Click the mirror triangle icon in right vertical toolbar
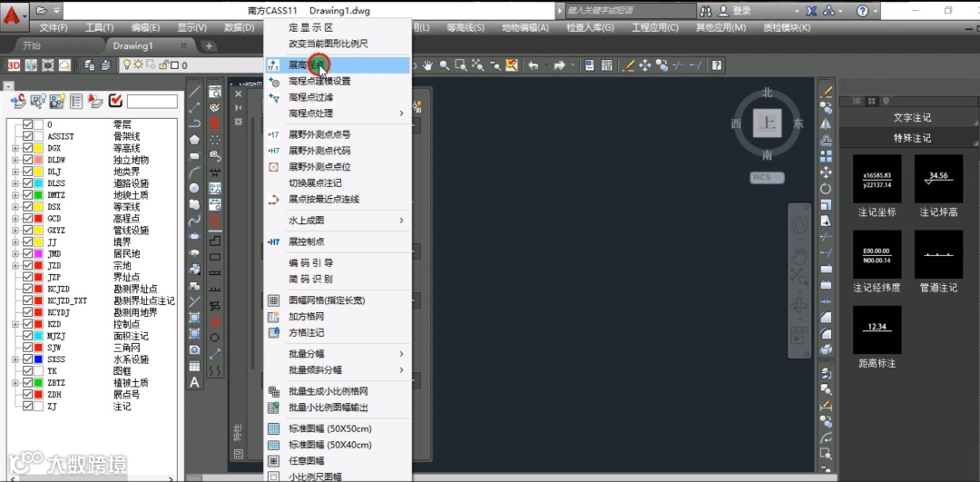This screenshot has height=482, width=980. coord(826,123)
